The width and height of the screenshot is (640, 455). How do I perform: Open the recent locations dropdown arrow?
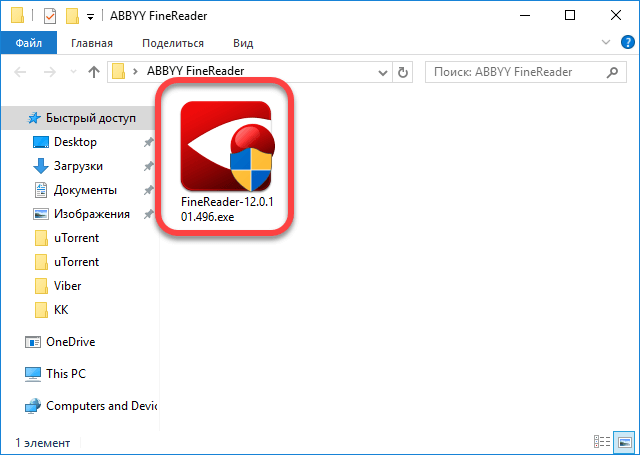73,72
